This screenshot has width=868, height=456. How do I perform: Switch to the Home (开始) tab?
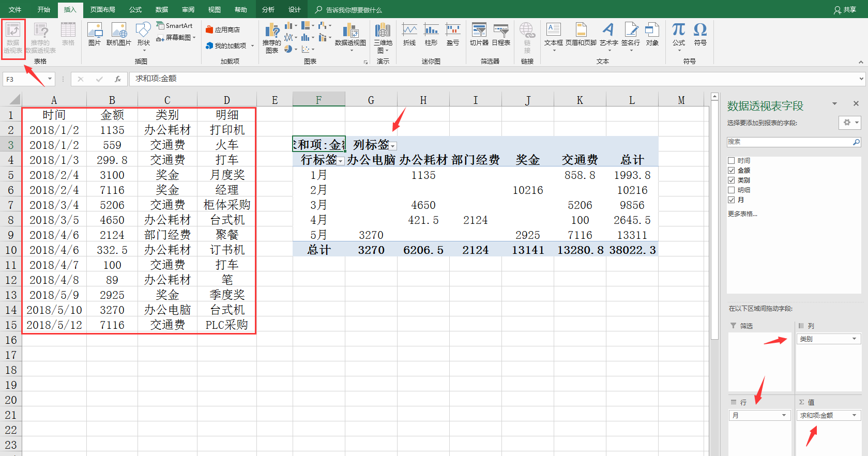coord(44,9)
